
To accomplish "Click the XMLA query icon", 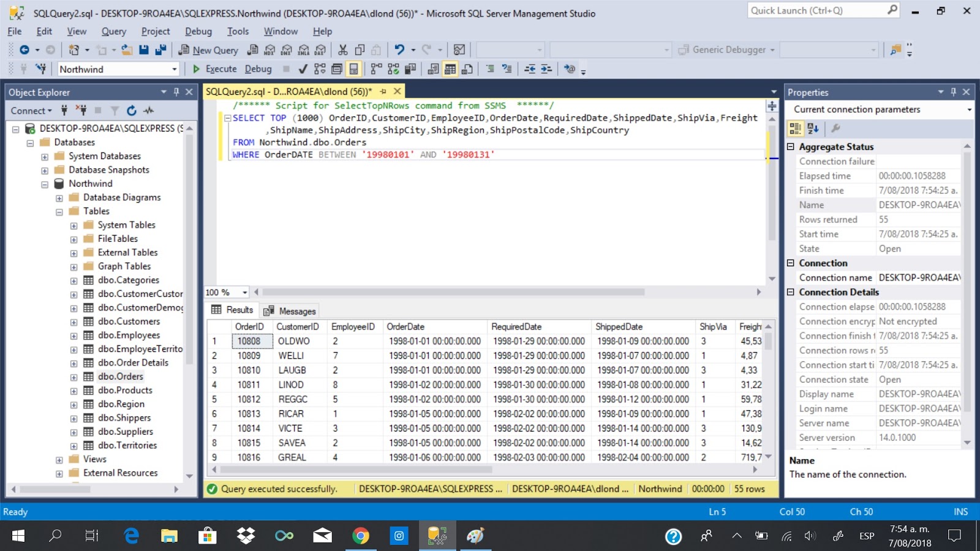I will point(303,50).
